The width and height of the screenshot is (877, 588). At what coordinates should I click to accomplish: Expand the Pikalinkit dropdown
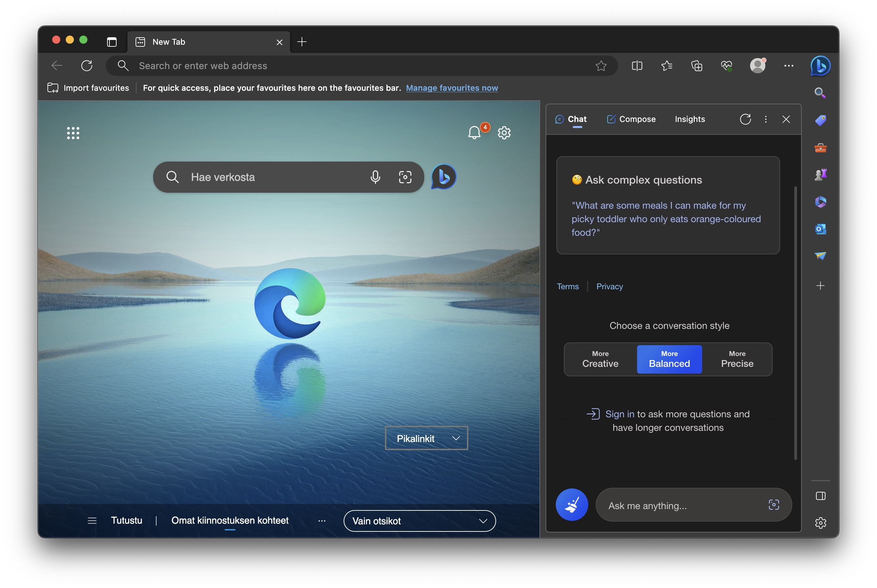coord(427,438)
